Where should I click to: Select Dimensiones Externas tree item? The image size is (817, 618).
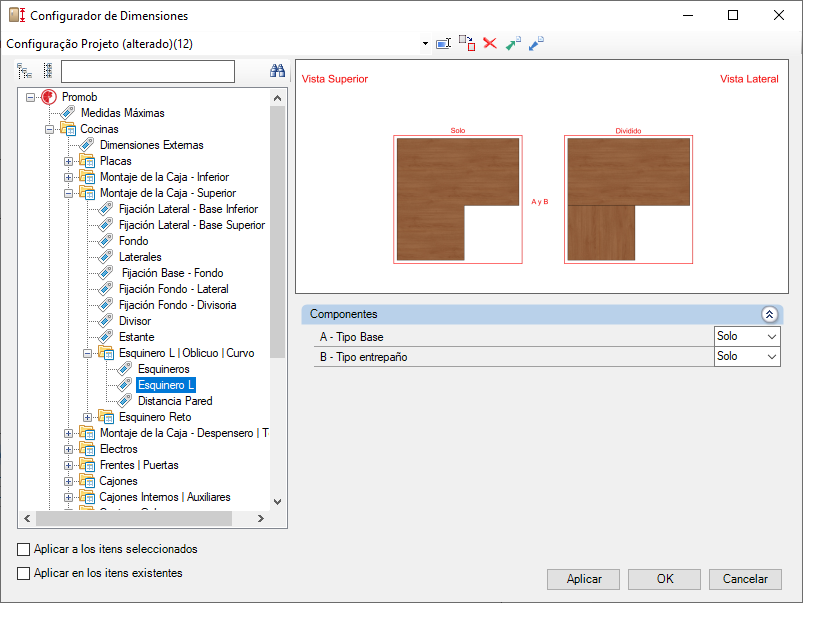click(152, 145)
